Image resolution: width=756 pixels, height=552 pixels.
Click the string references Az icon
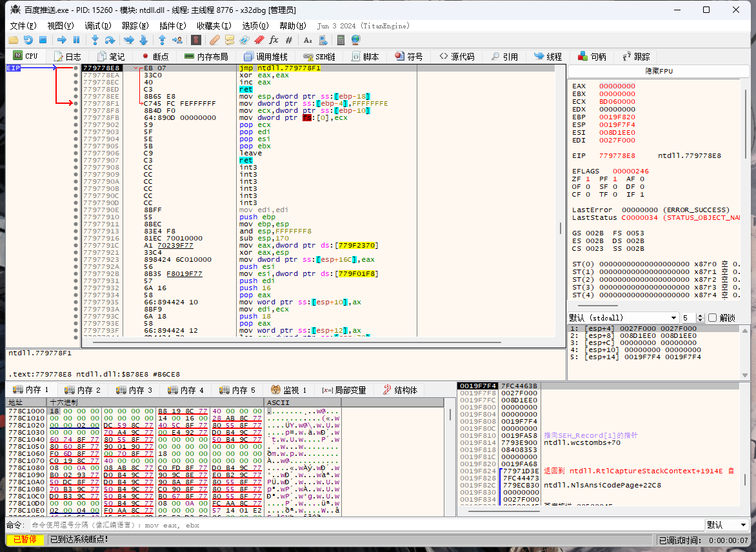[308, 40]
